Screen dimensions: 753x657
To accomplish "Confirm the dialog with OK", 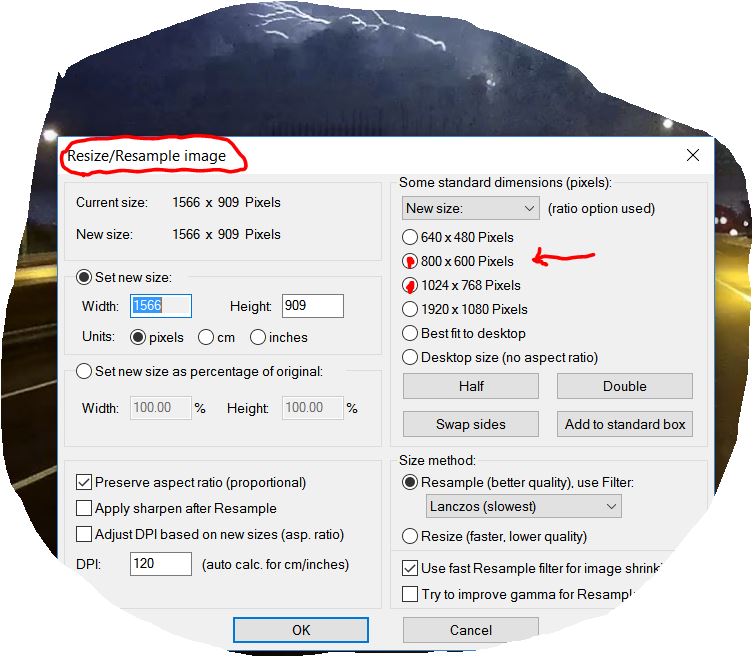I will [x=301, y=630].
